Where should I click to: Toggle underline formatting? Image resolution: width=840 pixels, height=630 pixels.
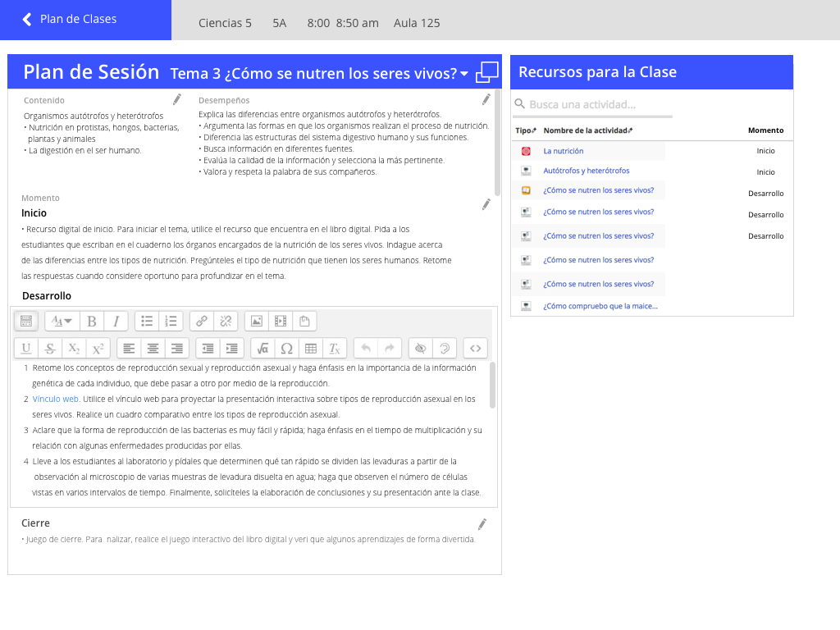click(x=26, y=349)
